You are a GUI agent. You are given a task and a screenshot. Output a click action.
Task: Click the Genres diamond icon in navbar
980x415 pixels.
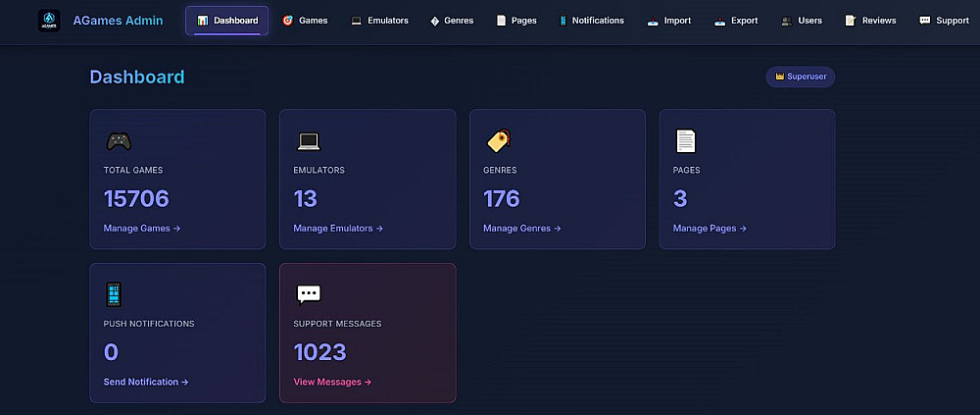pyautogui.click(x=435, y=21)
